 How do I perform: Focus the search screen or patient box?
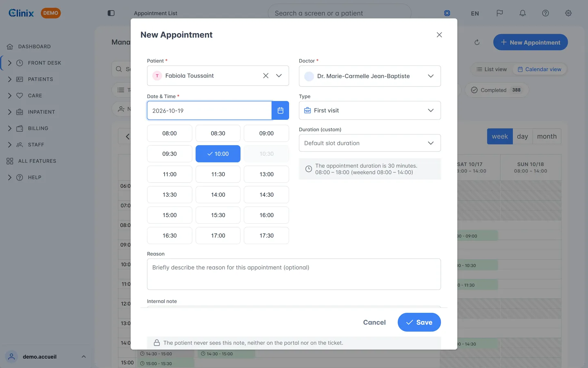(x=339, y=13)
